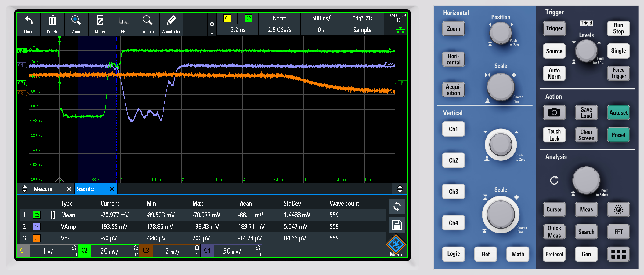Toggle channel C1 in bottom bar
Image resolution: width=644 pixels, height=275 pixels.
[x=23, y=251]
